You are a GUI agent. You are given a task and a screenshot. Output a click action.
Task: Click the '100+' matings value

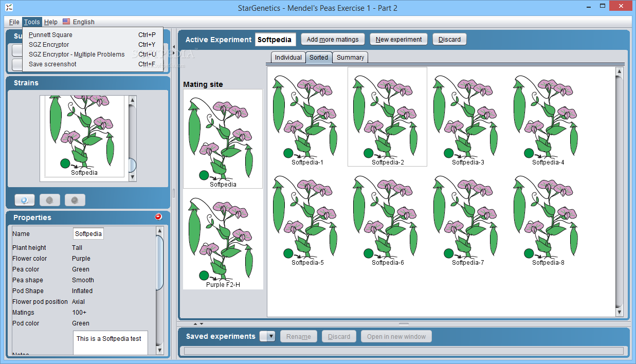tap(79, 313)
